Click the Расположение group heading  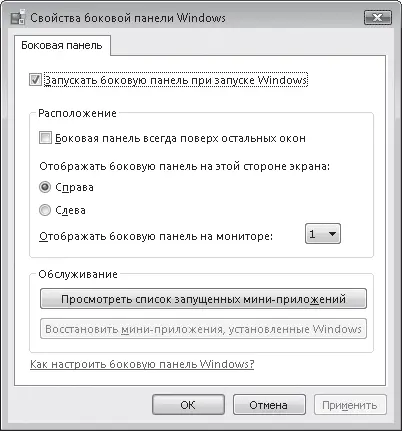pos(77,113)
